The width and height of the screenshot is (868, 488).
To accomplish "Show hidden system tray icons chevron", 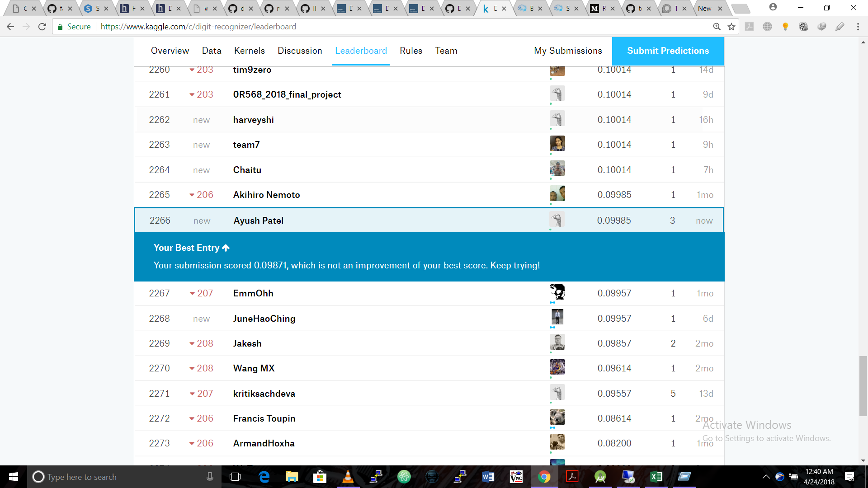I will [766, 477].
